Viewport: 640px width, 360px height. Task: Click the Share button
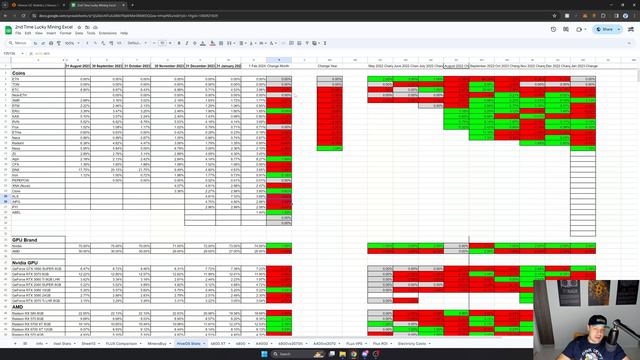604,29
